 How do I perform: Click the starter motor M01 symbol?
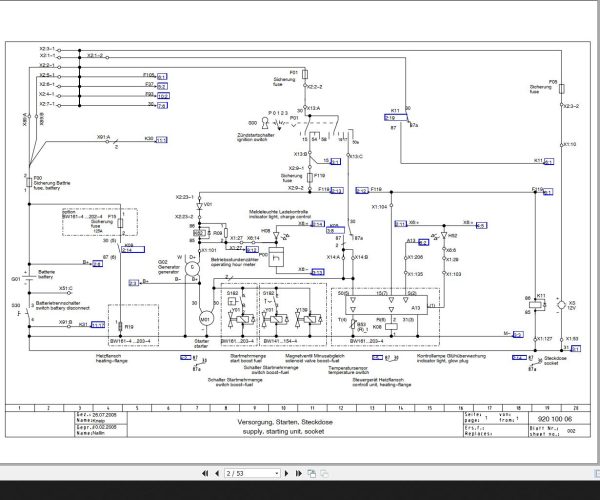tap(205, 319)
